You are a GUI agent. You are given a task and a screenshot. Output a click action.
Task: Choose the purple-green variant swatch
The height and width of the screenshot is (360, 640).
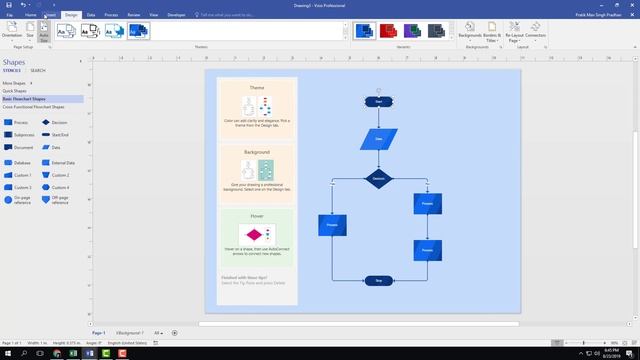pos(412,31)
